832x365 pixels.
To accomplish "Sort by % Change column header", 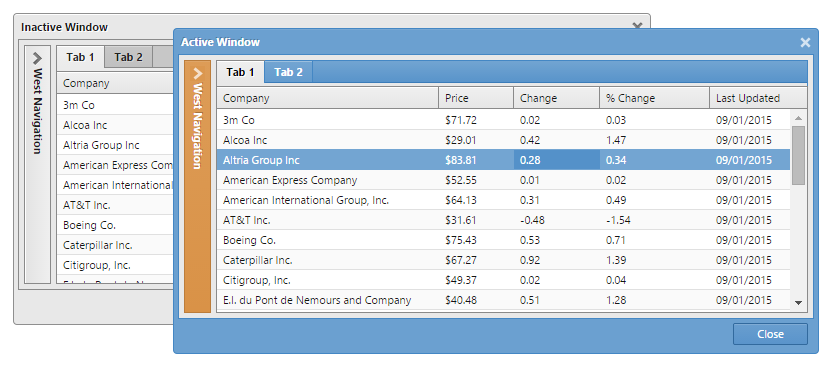I will point(654,98).
